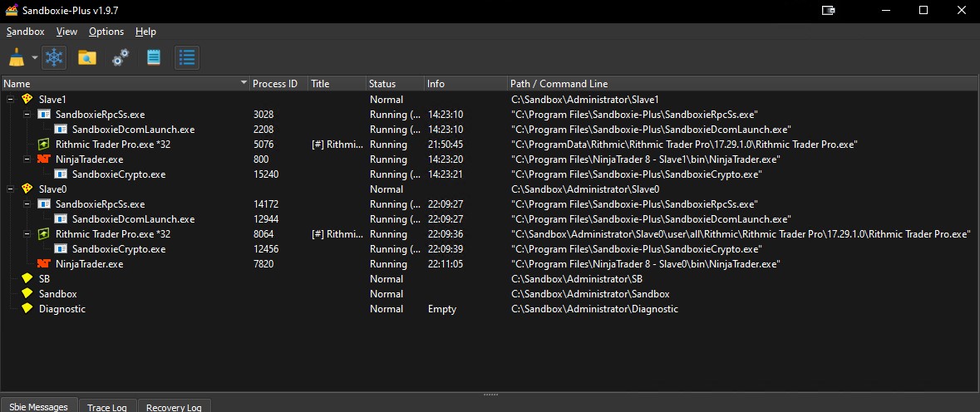Click the NinjaTrader icon for PID 7820
Viewport: 980px width, 412px height.
click(44, 264)
